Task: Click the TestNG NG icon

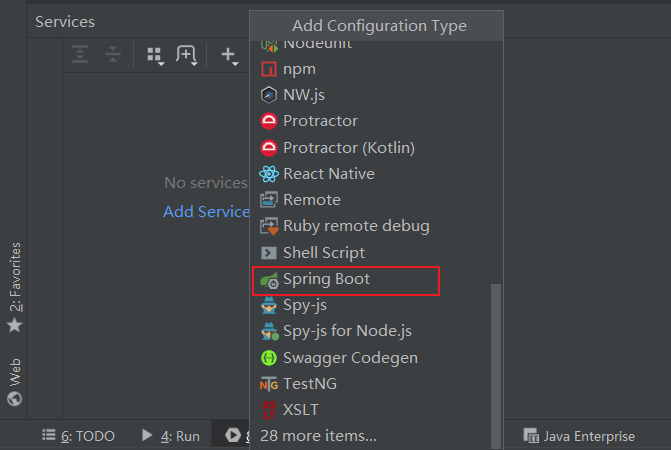Action: pos(269,385)
